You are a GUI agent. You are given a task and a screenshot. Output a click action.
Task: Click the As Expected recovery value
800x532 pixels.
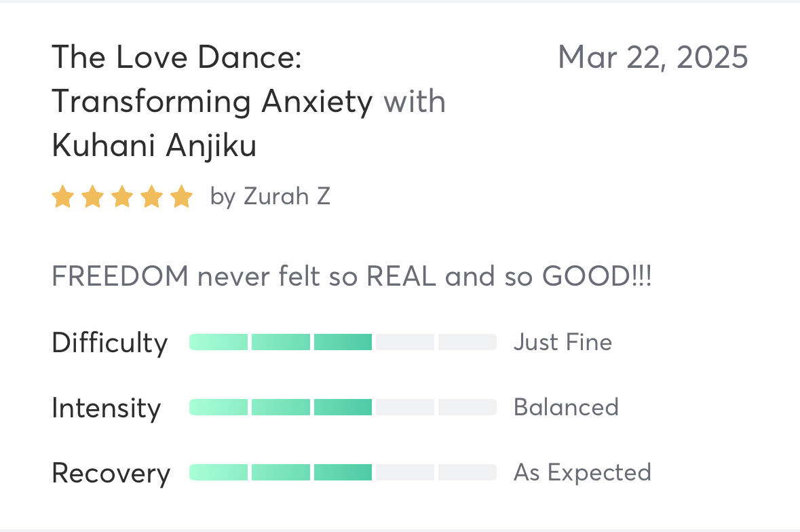582,472
